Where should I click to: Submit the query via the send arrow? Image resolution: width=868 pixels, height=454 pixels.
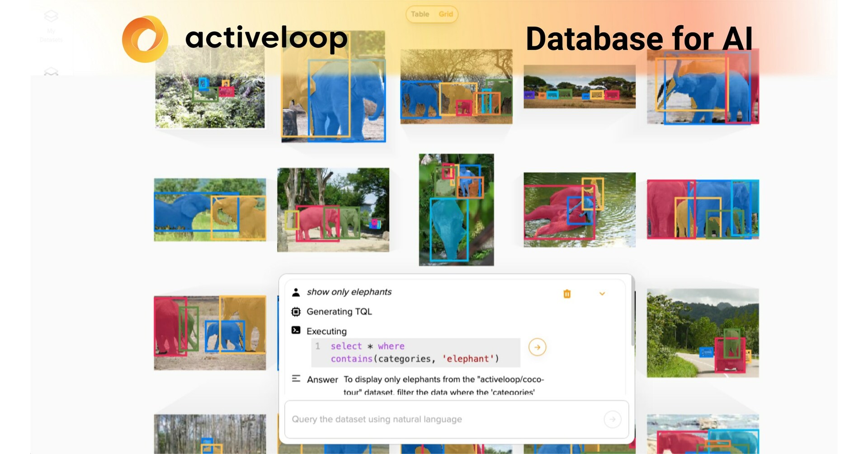pos(612,419)
